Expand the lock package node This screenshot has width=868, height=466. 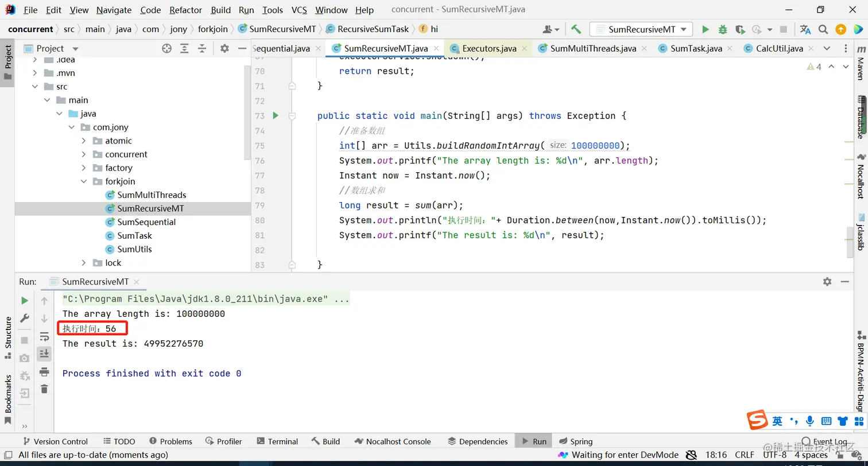click(84, 263)
